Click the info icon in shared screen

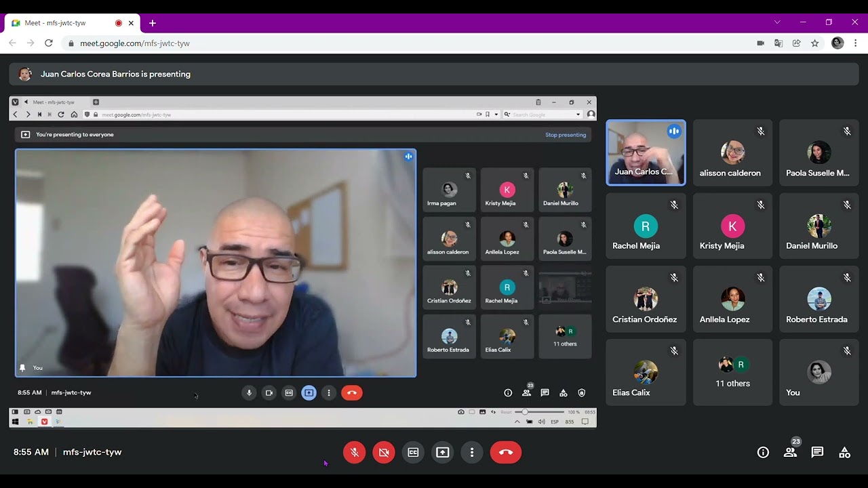click(508, 392)
